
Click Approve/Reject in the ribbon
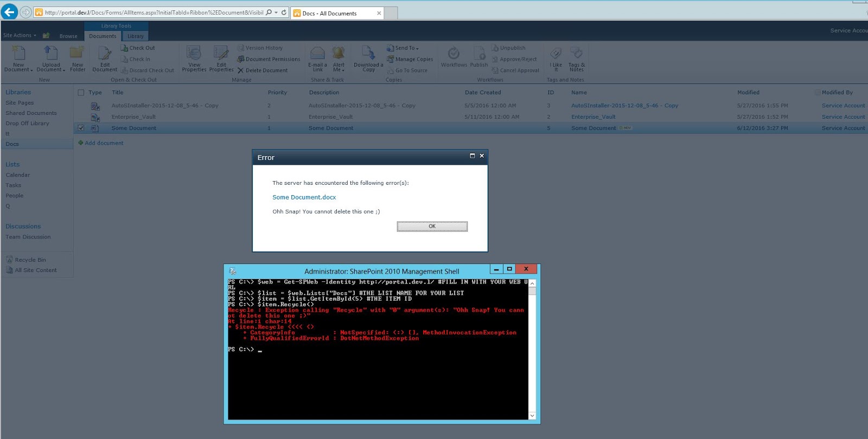[x=514, y=59]
